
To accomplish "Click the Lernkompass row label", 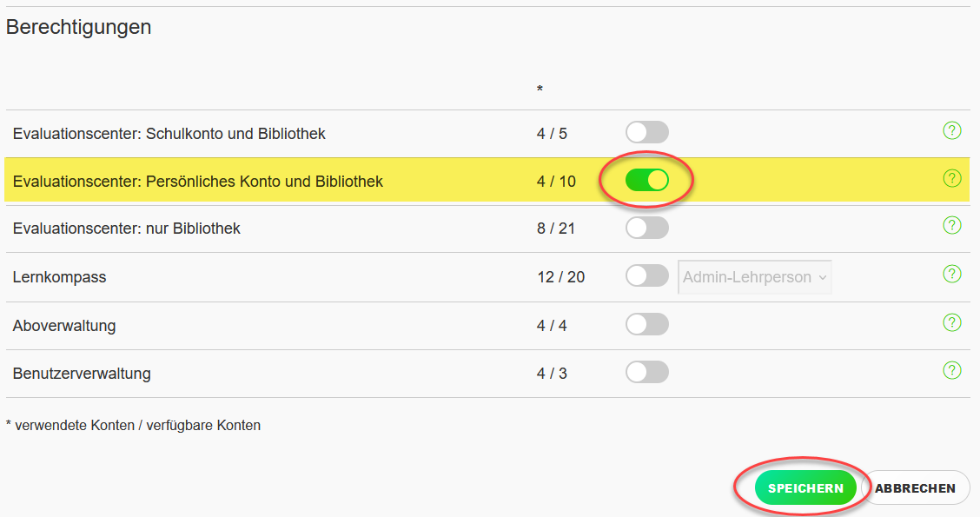I will [59, 277].
